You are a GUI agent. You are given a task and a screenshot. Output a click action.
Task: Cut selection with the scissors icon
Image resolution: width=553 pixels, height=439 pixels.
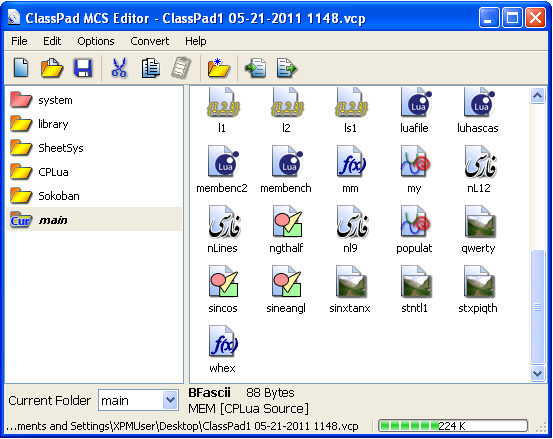coord(119,68)
